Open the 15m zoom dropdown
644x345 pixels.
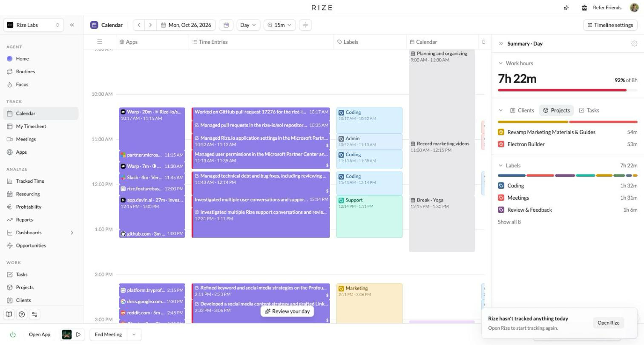(279, 25)
